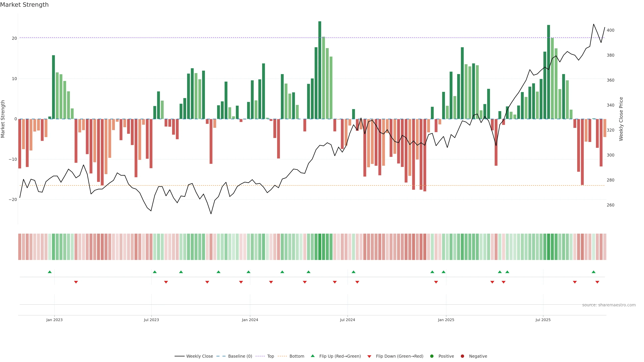Click the Negative red circle legend icon
This screenshot has width=644, height=362.
pos(462,356)
